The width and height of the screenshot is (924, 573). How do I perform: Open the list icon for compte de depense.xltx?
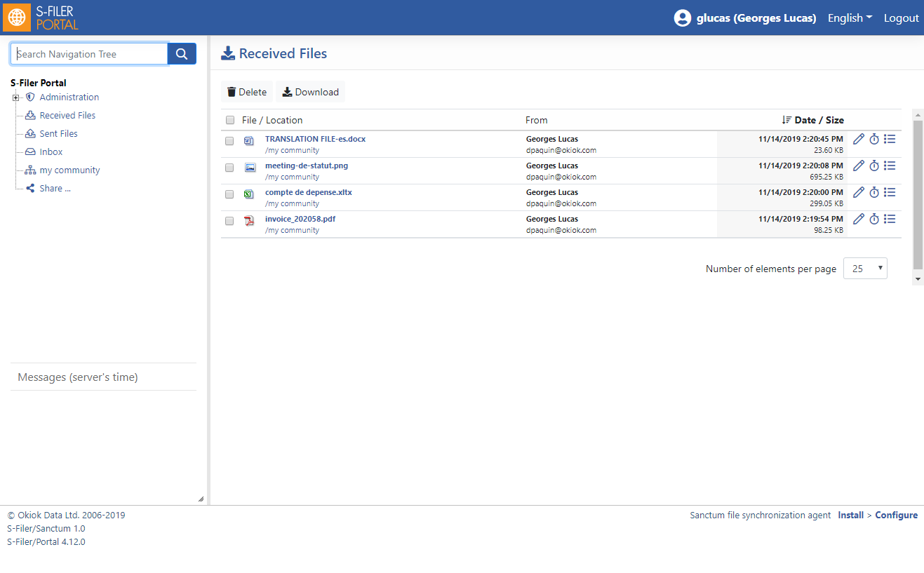point(890,192)
